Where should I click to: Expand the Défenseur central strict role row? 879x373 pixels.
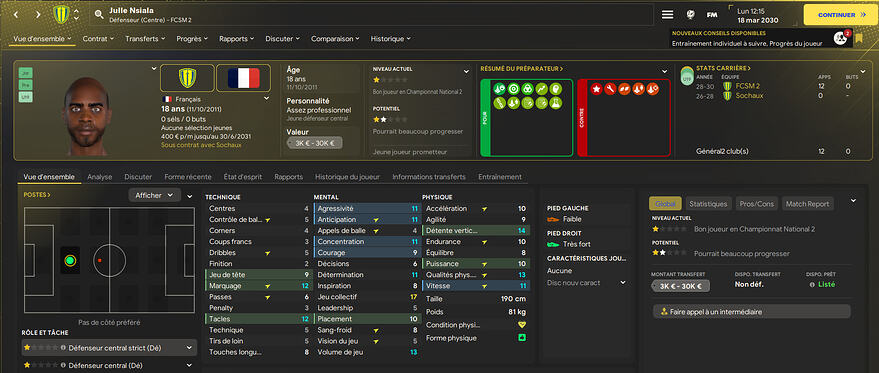tap(109, 348)
